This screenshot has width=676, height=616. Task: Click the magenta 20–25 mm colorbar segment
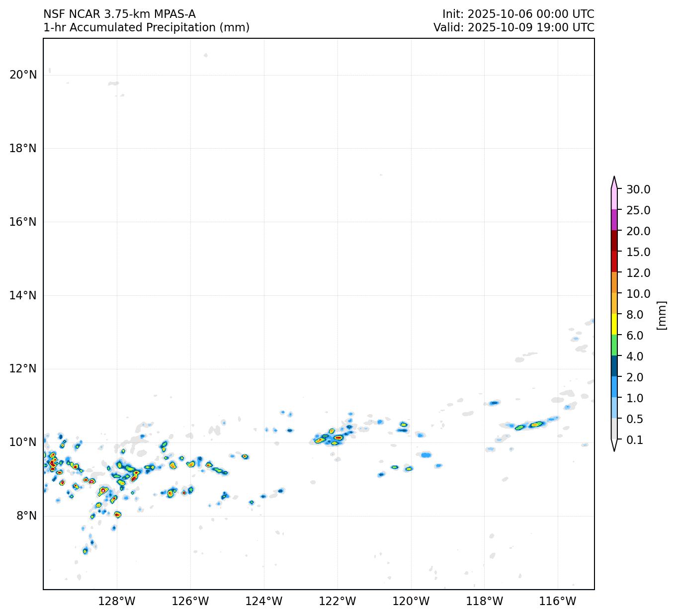(614, 220)
